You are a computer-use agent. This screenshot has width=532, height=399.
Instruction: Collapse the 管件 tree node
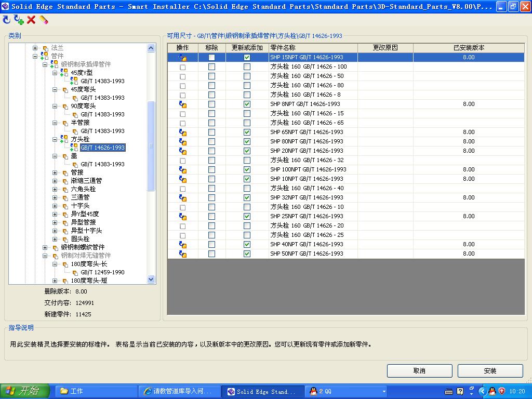(35, 56)
